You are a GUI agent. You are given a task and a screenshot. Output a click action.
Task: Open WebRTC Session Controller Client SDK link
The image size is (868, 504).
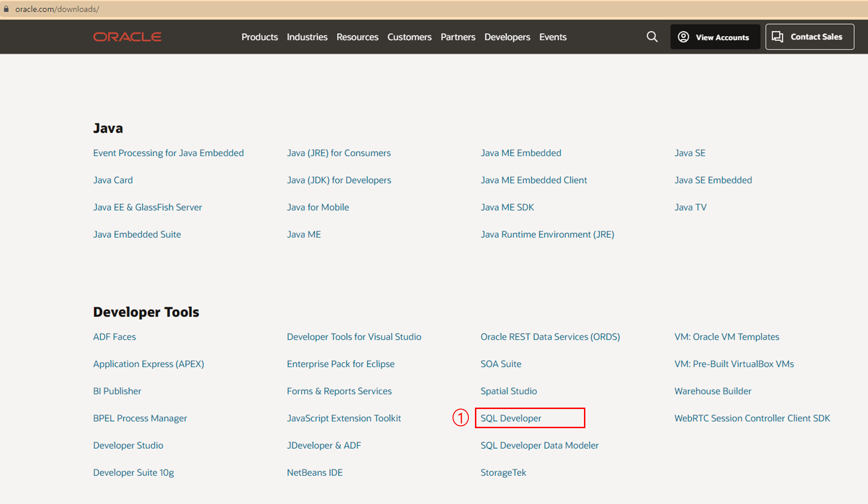[x=752, y=418]
